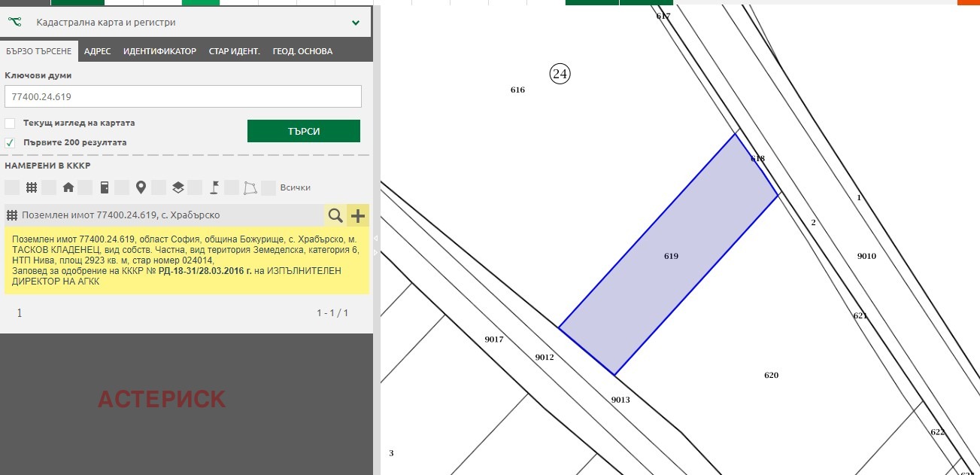980x475 pixels.
Task: Open the 'ГЕОД. ОСНОВА' search tab
Action: [302, 51]
